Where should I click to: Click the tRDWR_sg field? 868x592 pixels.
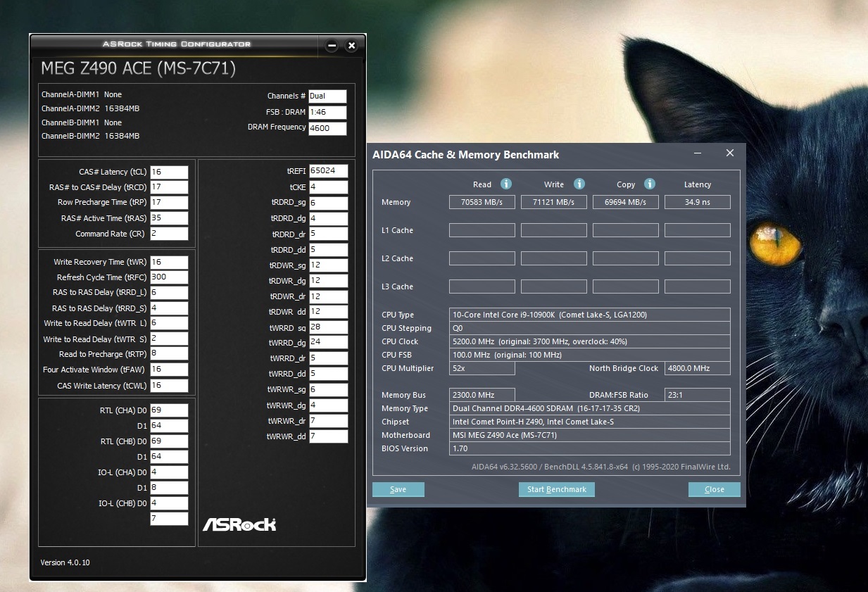328,265
